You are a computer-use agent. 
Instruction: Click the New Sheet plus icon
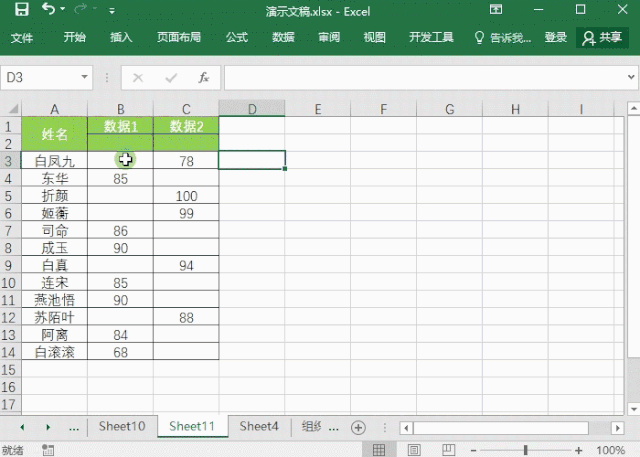tap(358, 428)
